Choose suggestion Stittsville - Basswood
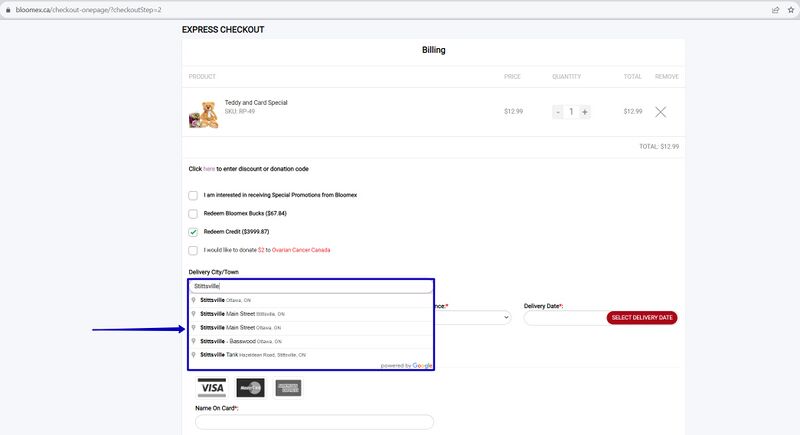 point(311,341)
